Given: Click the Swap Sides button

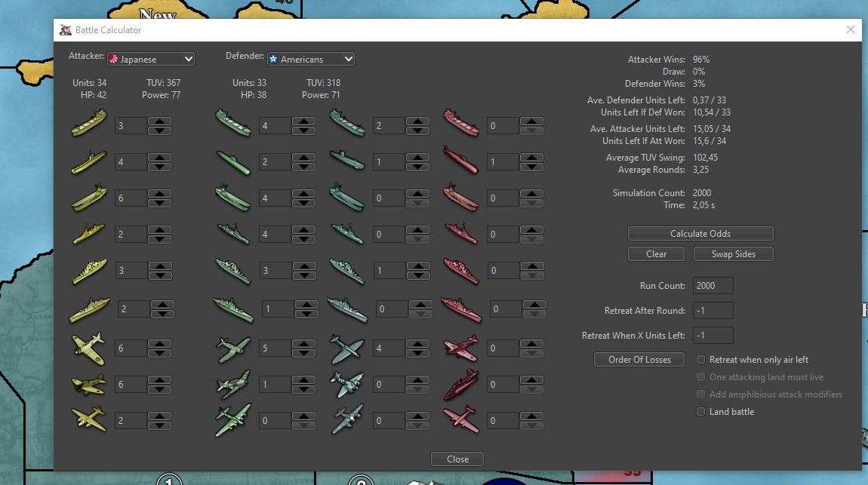Looking at the screenshot, I should click(733, 254).
